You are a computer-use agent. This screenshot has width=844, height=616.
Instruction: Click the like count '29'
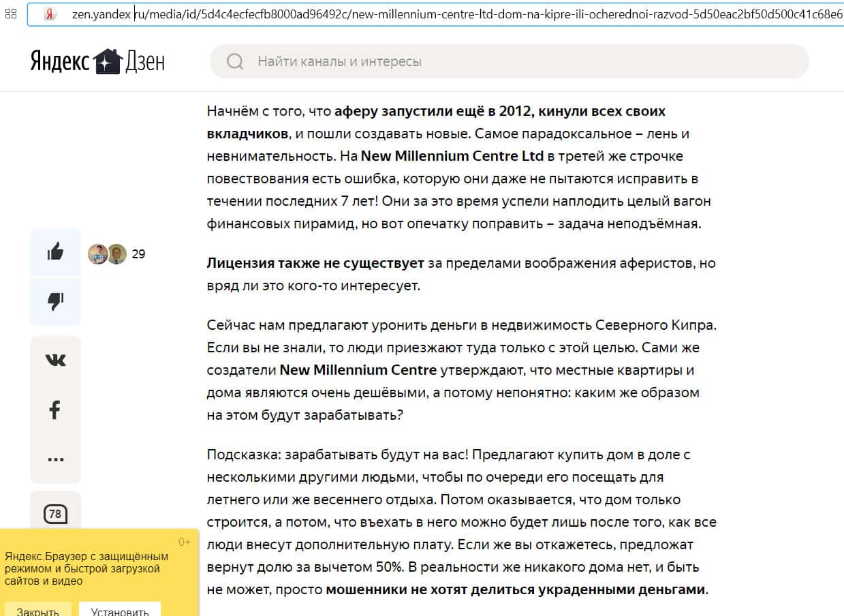pos(138,254)
